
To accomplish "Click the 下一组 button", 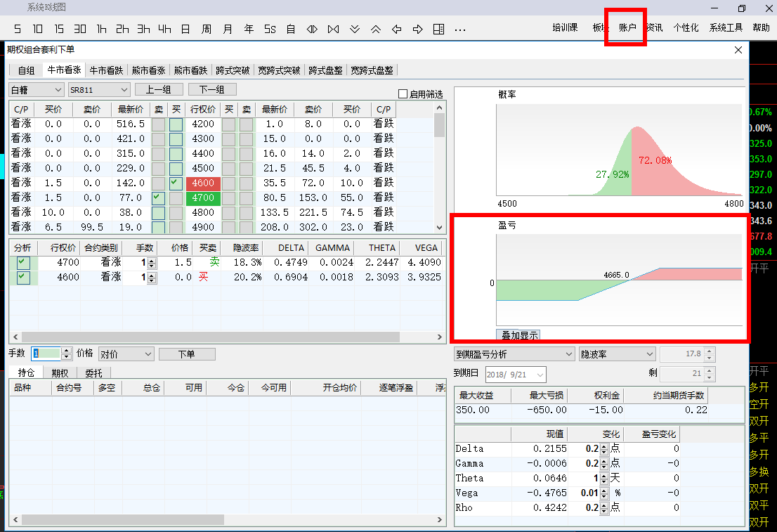I will pos(211,89).
